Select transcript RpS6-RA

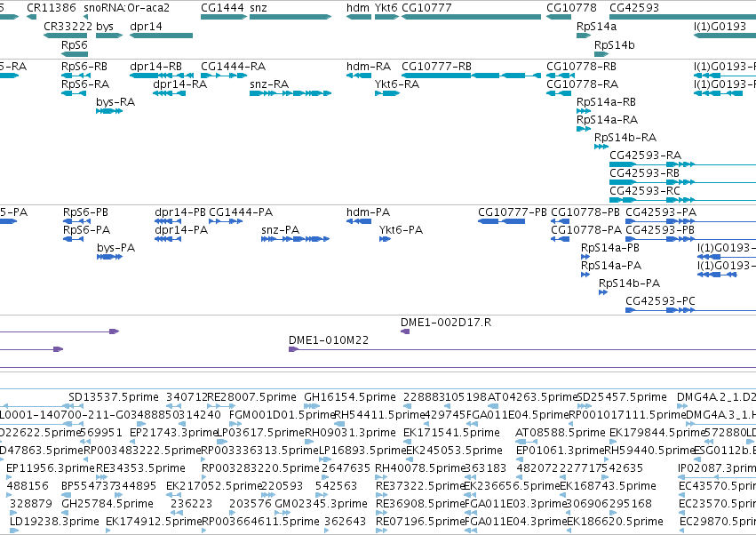coord(73,93)
